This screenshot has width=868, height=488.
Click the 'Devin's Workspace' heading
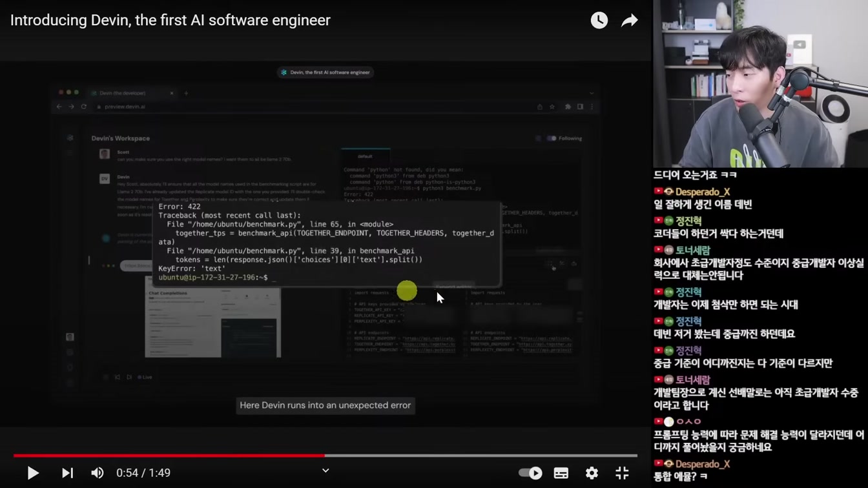point(120,138)
